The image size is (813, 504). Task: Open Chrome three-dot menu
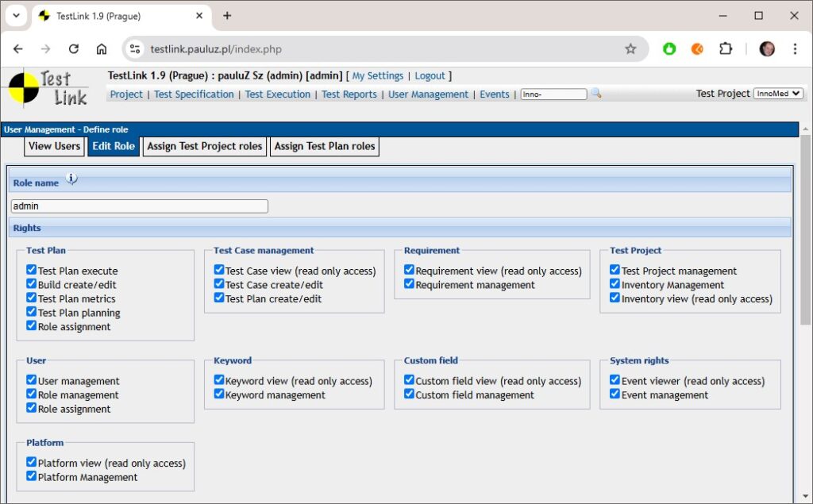[795, 49]
